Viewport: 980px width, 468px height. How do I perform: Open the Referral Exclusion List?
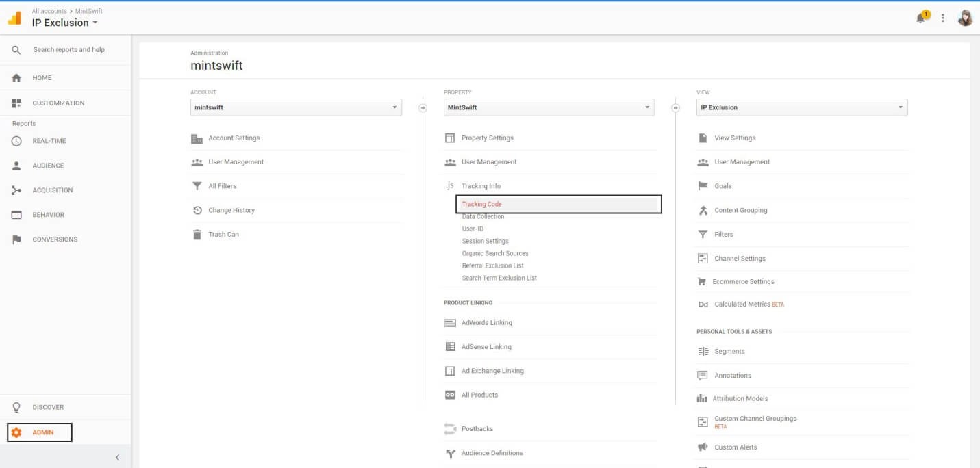[x=492, y=265]
